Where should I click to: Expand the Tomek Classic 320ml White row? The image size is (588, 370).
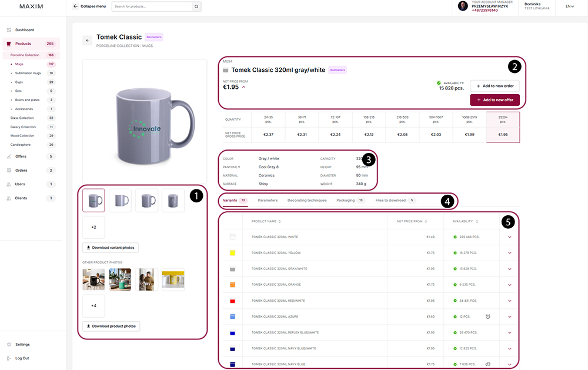tap(510, 237)
